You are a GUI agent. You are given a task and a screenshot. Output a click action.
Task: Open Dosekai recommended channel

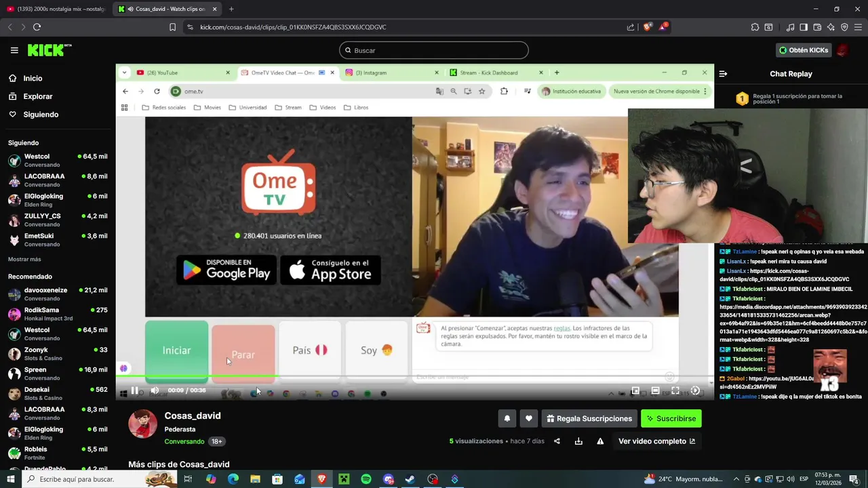point(58,394)
